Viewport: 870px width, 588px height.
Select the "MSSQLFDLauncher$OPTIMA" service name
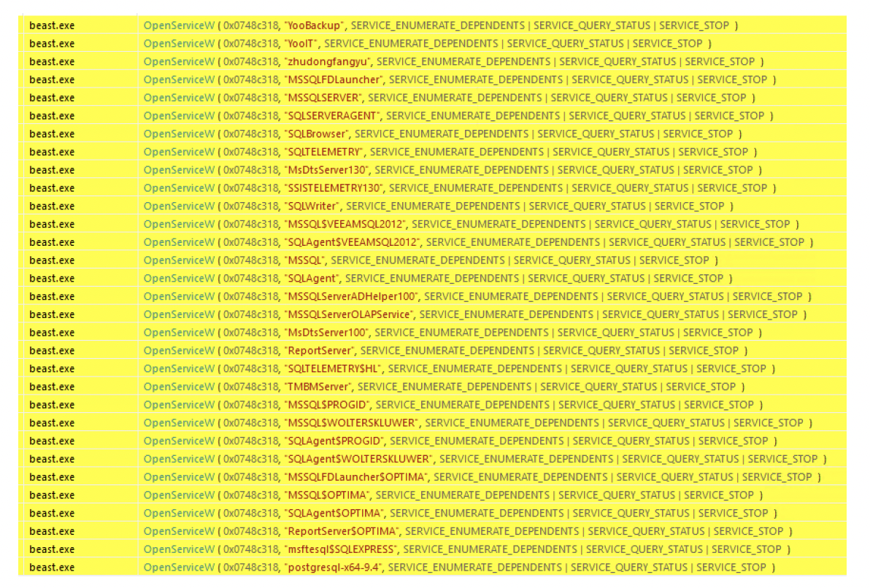tap(355, 477)
